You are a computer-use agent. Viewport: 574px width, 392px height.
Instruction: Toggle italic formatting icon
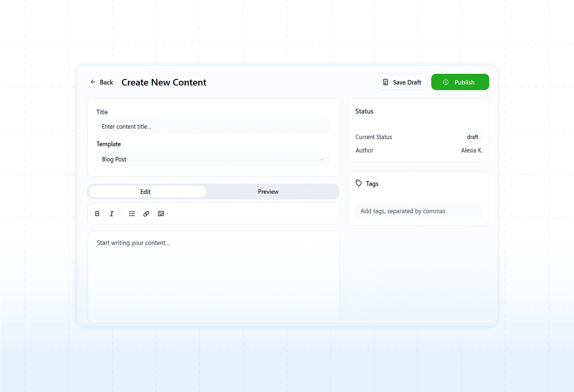pos(112,214)
